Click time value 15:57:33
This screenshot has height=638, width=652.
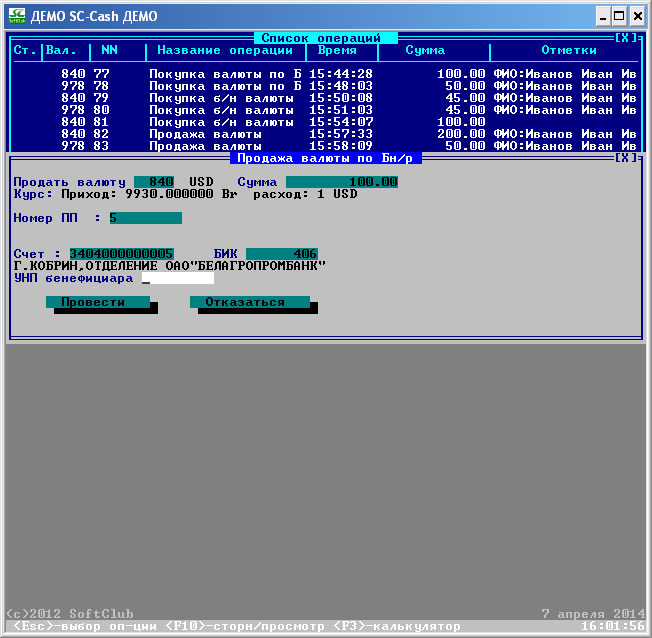(x=341, y=134)
